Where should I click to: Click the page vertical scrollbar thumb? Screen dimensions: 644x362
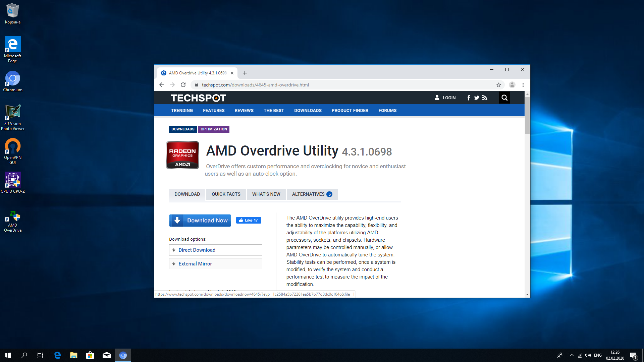(x=527, y=115)
